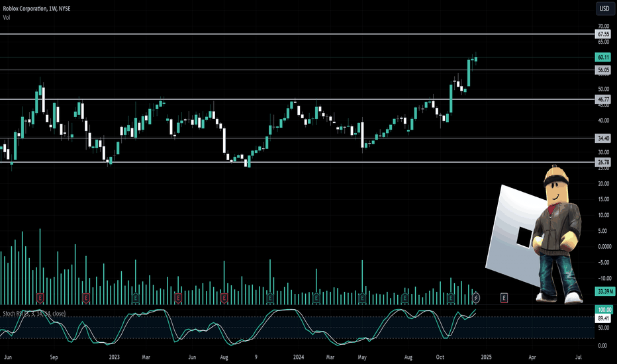Select the Stoch RSI indicator legend
Image resolution: width=617 pixels, height=364 pixels.
pos(34,313)
